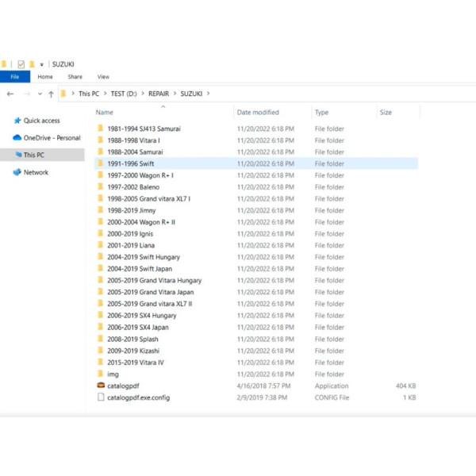Viewport: 476px width, 476px height.
Task: Select catalogpdf.exe.config file icon
Action: pos(101,397)
